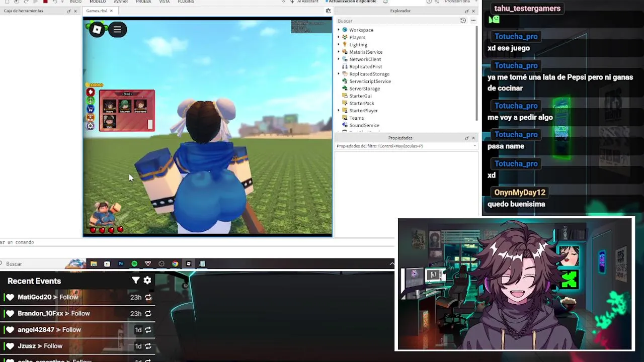Open the PLUGINS ribbon tab
This screenshot has height=362, width=644.
[x=186, y=2]
